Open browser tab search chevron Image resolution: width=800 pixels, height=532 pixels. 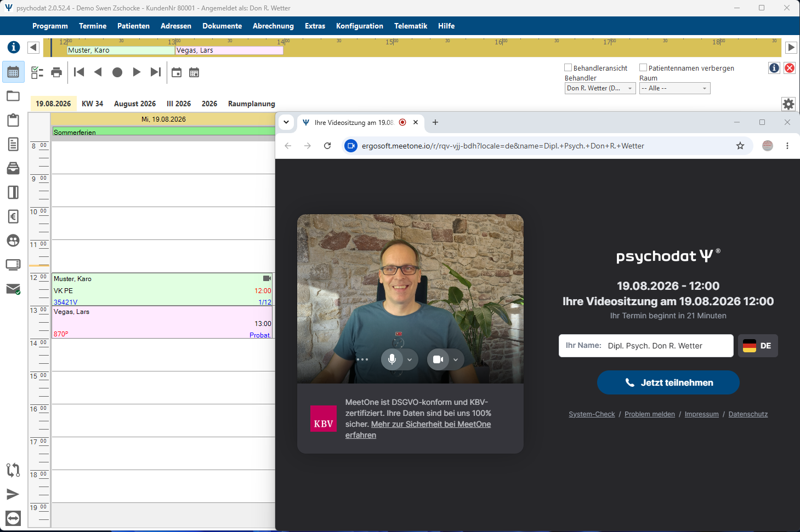(x=286, y=122)
